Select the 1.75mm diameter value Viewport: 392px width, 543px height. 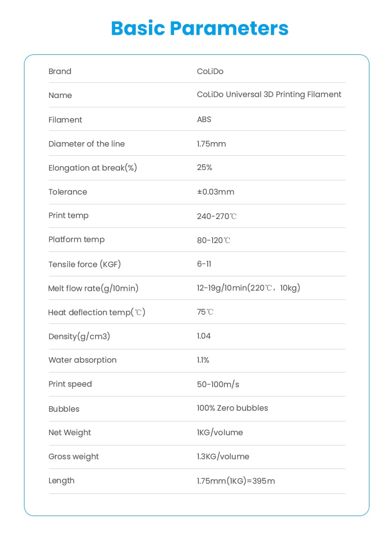pos(211,144)
